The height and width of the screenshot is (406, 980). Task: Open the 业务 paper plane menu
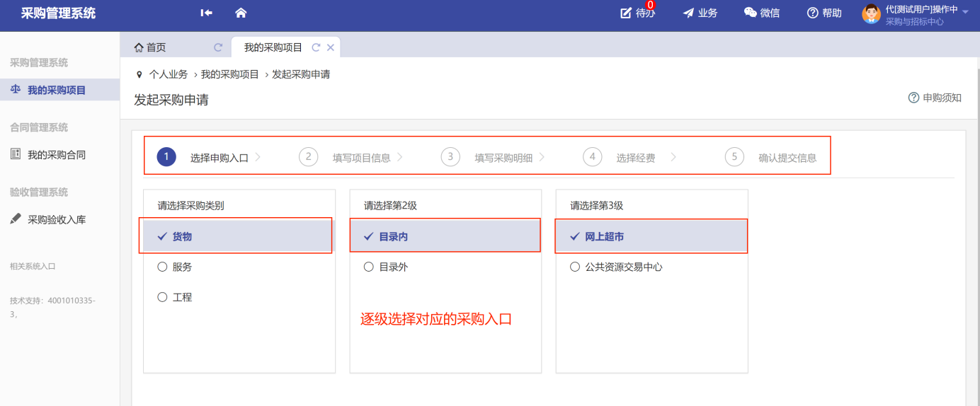tap(700, 13)
